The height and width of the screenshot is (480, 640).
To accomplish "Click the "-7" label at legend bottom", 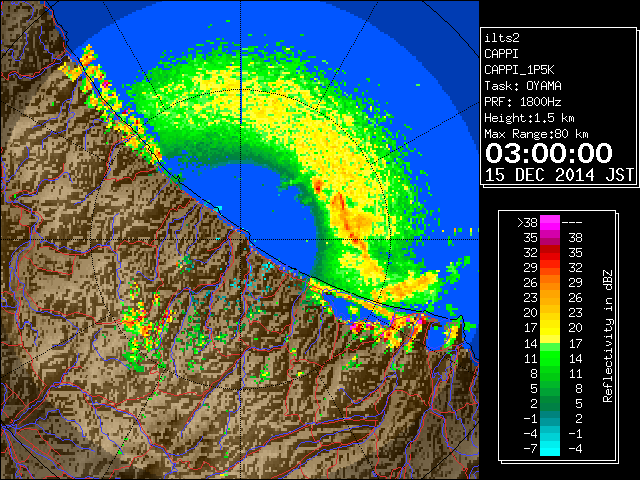I will click(530, 449).
